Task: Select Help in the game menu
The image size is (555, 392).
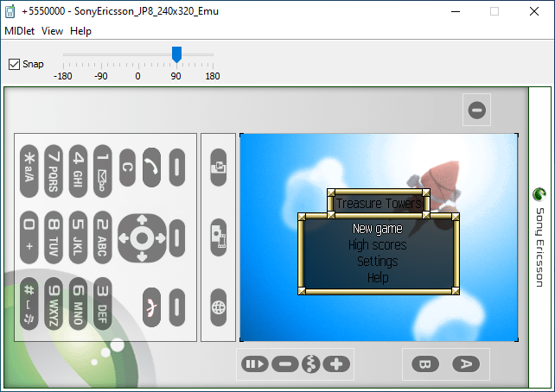Action: click(378, 277)
